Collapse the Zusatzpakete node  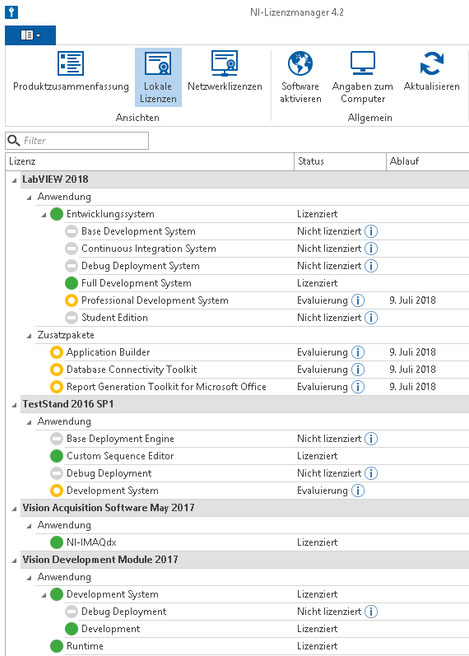click(29, 336)
